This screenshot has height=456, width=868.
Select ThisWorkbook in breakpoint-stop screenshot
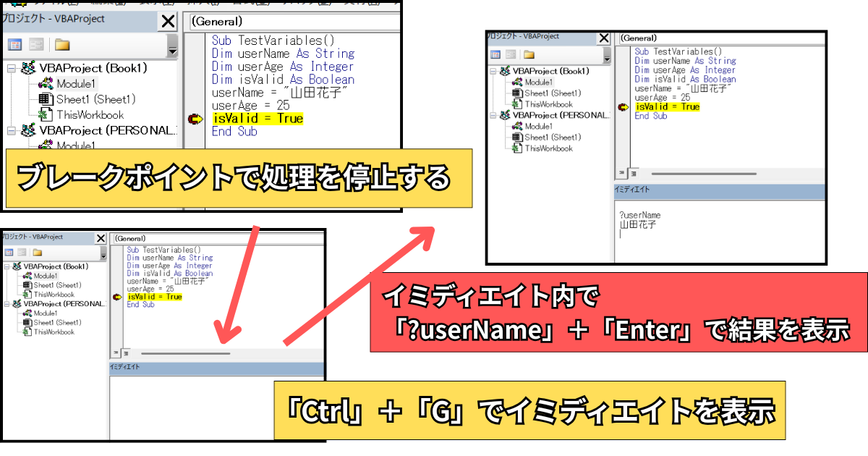tap(90, 114)
